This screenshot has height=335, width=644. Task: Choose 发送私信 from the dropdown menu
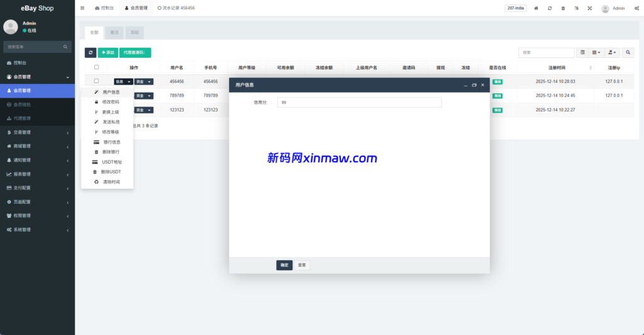tap(107, 122)
